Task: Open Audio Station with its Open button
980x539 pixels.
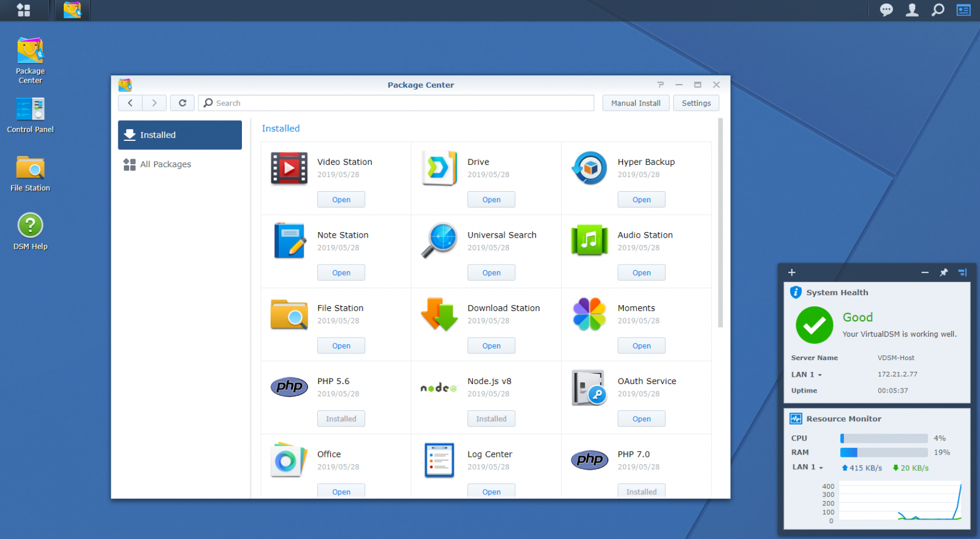Action: 641,273
